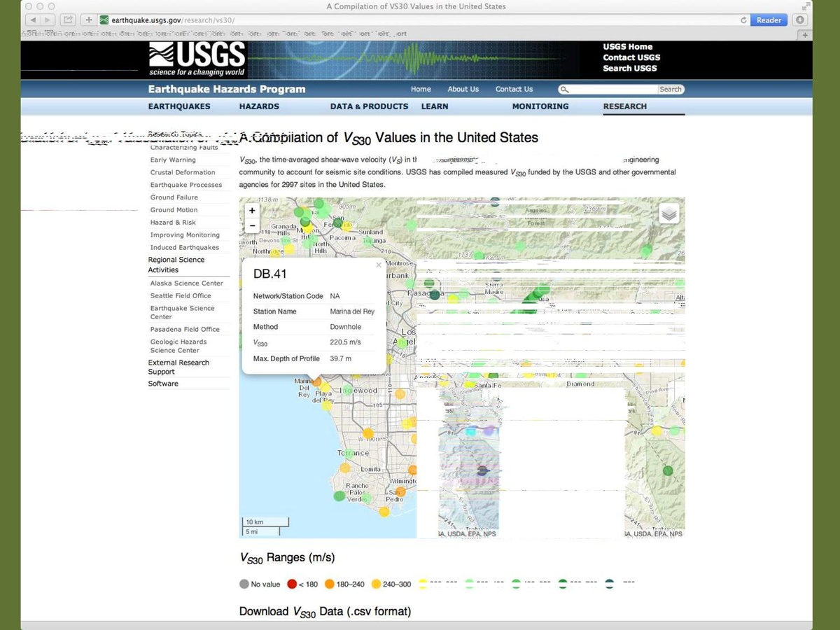Click the browser share icon
Screen dimensions: 840x630
click(69, 20)
